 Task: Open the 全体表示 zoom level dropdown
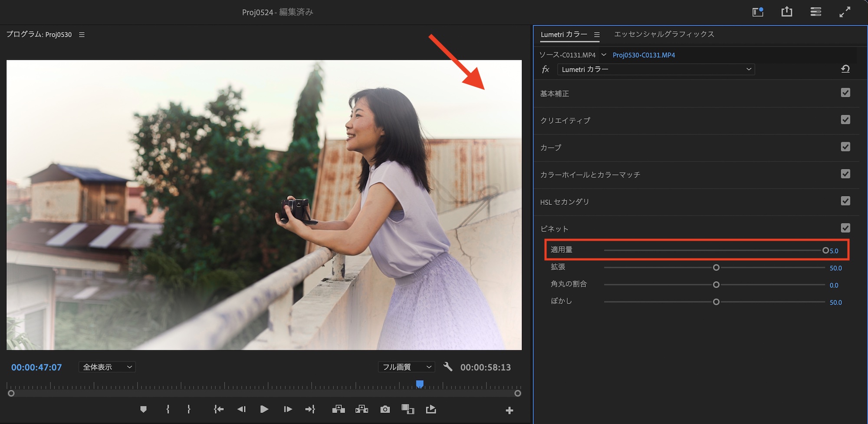pyautogui.click(x=107, y=367)
